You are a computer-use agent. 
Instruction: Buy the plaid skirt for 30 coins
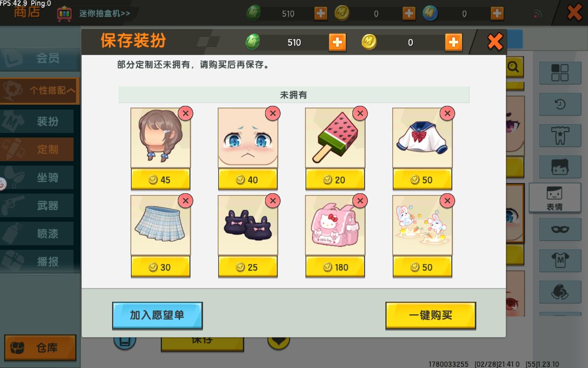click(160, 267)
